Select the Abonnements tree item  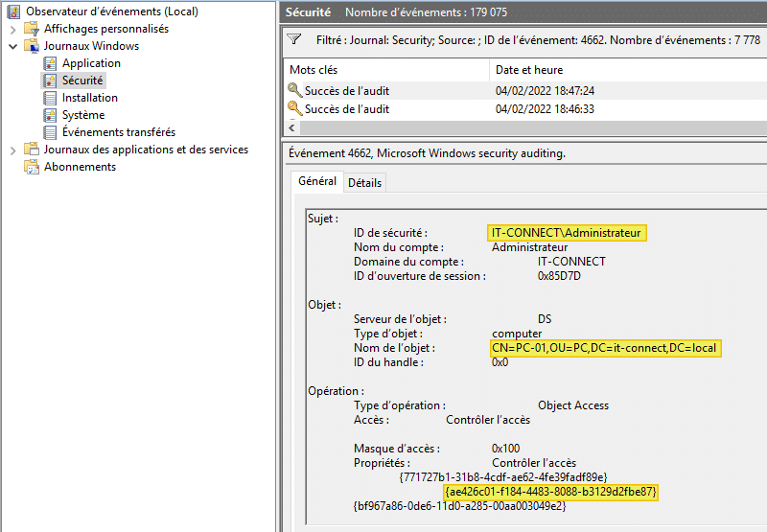point(80,167)
